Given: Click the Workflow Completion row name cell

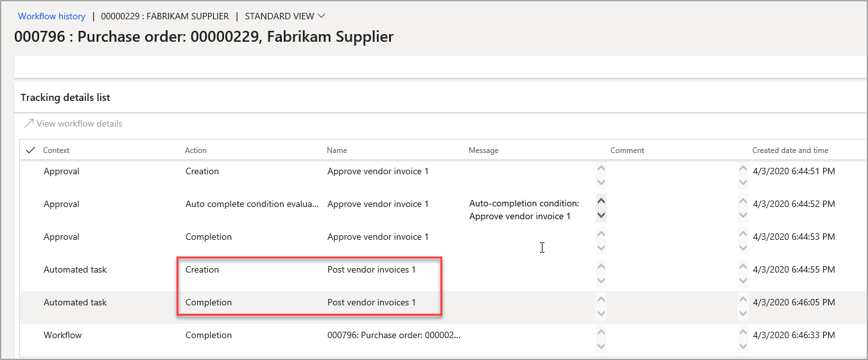Looking at the screenshot, I should pos(394,335).
